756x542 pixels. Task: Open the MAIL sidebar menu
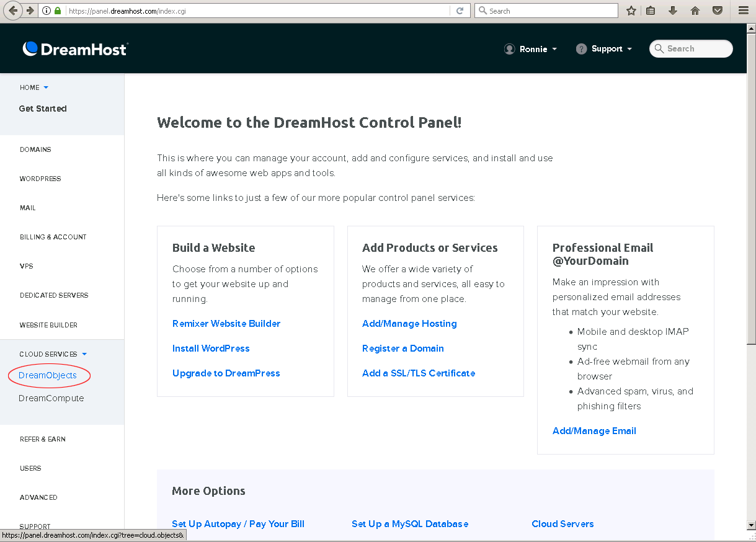(x=28, y=208)
